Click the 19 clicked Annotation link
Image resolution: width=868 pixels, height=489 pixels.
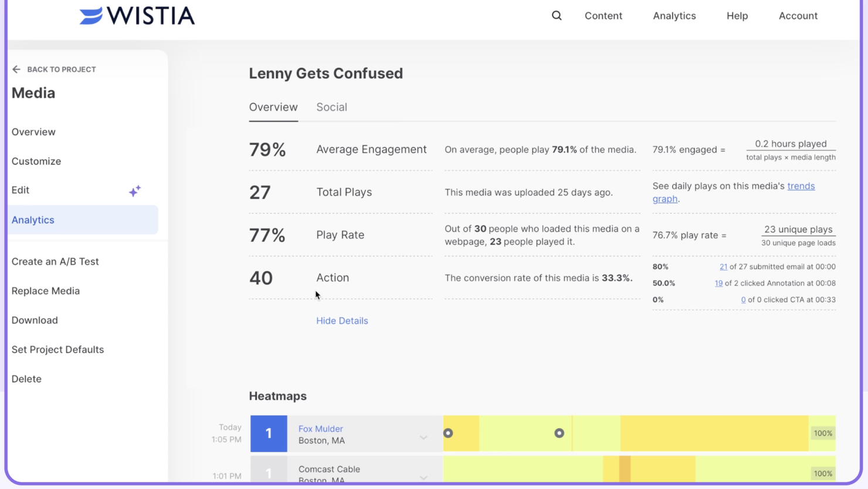tap(718, 283)
